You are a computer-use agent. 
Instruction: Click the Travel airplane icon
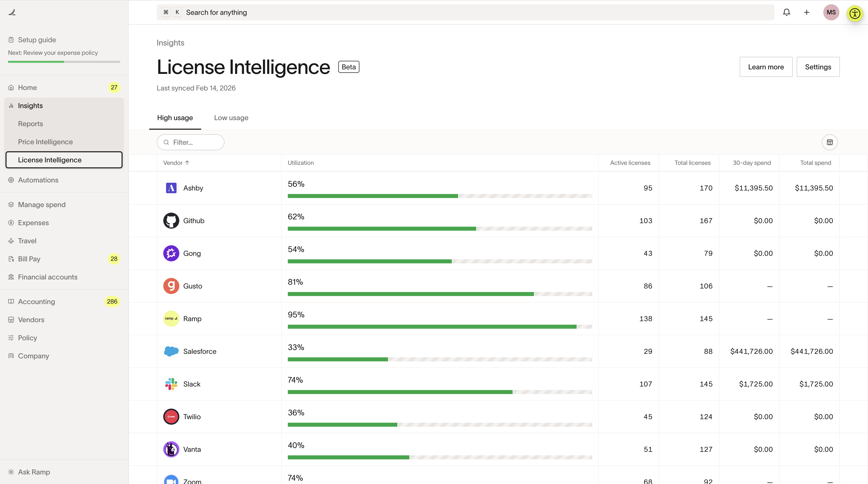pyautogui.click(x=11, y=241)
